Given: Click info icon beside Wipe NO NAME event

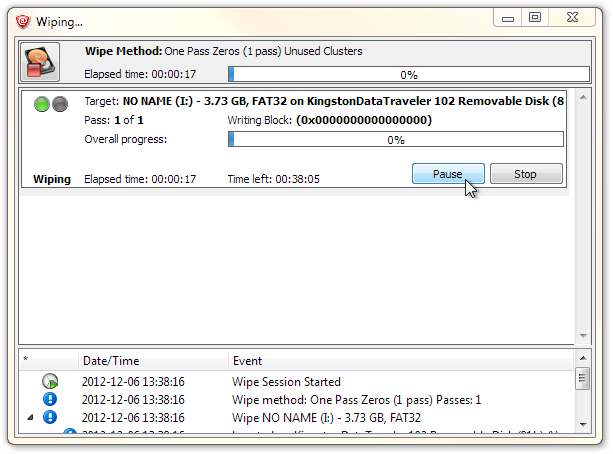Looking at the screenshot, I should tap(50, 417).
